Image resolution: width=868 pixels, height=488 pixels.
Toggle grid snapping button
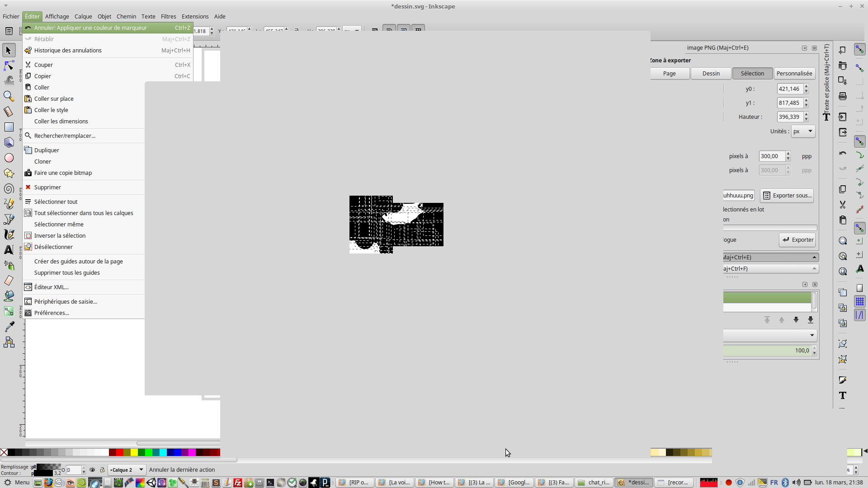click(x=860, y=301)
